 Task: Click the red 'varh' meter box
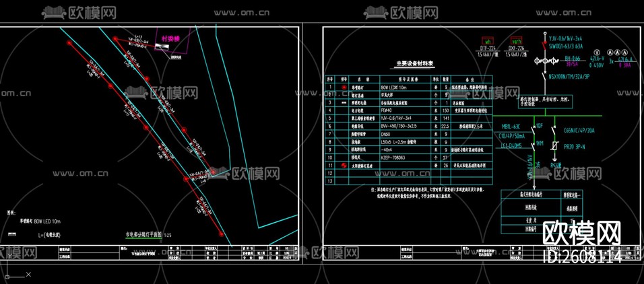coord(515,42)
